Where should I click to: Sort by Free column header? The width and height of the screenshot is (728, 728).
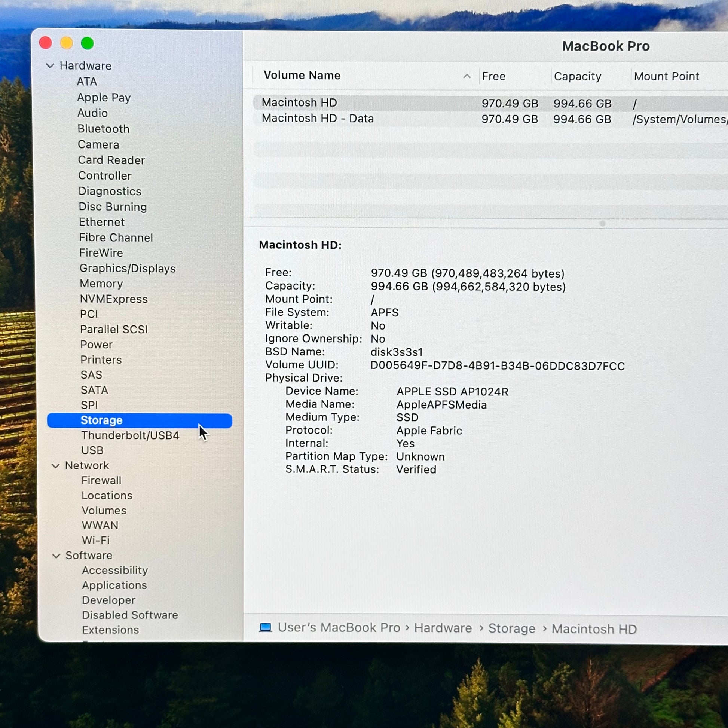493,76
